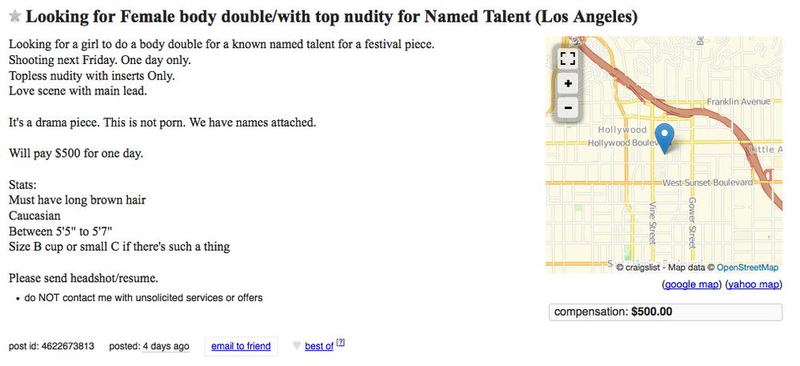The width and height of the screenshot is (800, 366).
Task: Click the email to friend button
Action: pyautogui.click(x=241, y=346)
